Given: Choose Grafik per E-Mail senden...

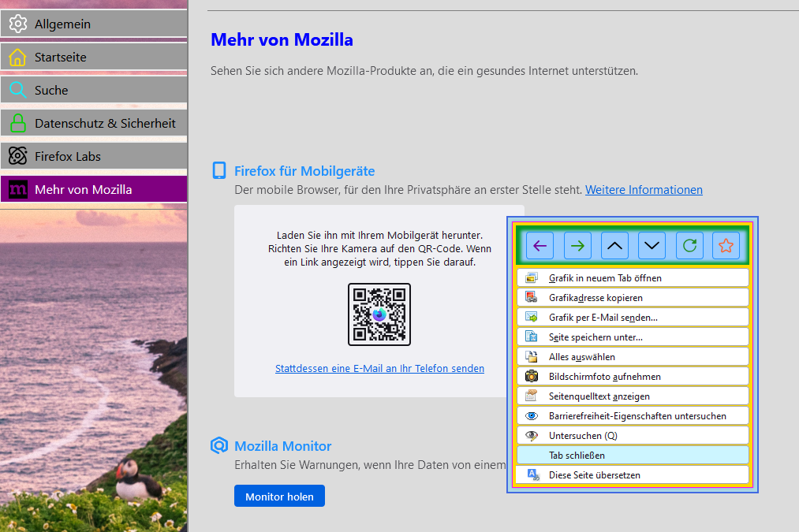Looking at the screenshot, I should click(633, 317).
